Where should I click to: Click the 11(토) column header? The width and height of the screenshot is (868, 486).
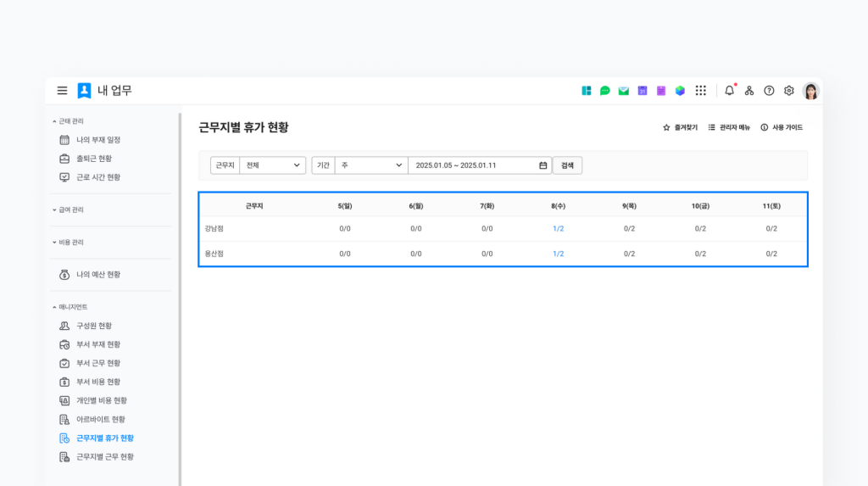[771, 206]
